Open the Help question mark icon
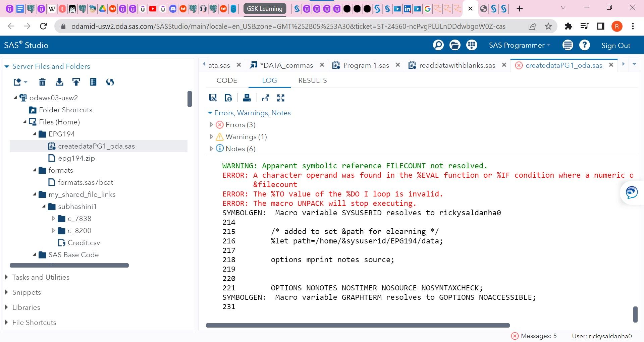The image size is (644, 342). (x=584, y=45)
